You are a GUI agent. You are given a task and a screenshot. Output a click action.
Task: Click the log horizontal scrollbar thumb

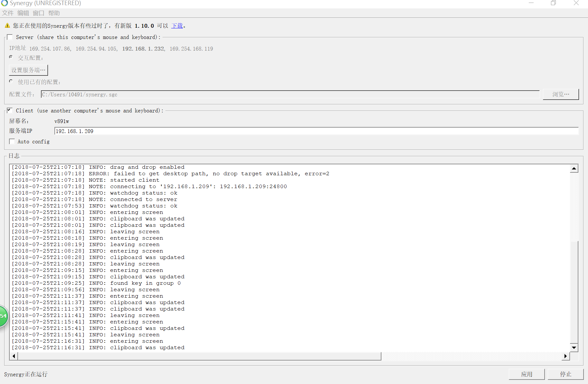point(200,356)
